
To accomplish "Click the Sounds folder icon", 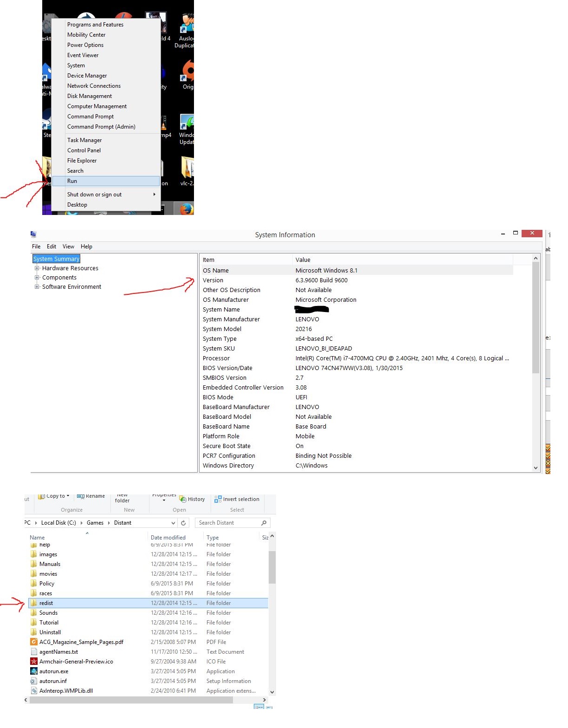I will pyautogui.click(x=34, y=612).
